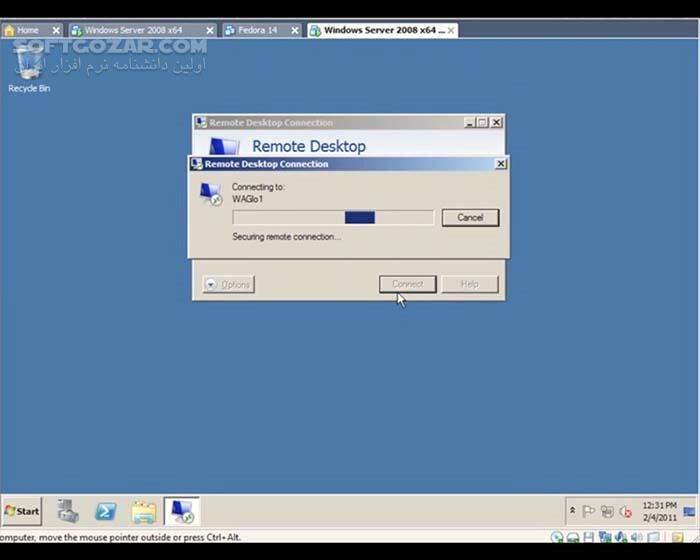
Task: Open the taskbar clock showing 12:31 PM
Action: [660, 511]
